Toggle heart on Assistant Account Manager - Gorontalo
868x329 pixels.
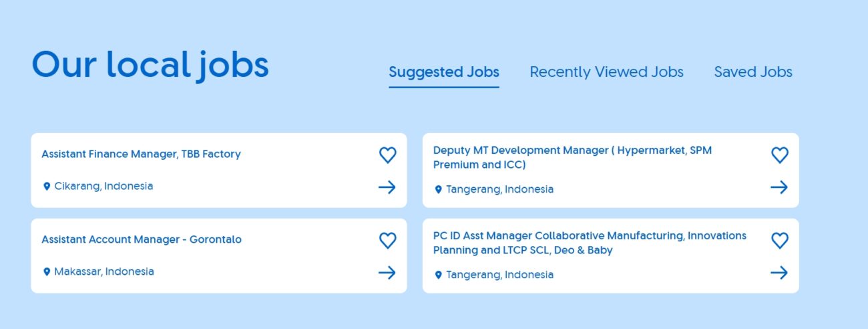click(387, 241)
